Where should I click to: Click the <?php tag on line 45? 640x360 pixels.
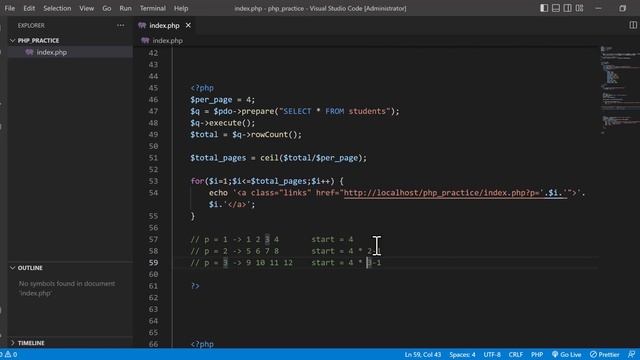pyautogui.click(x=202, y=88)
